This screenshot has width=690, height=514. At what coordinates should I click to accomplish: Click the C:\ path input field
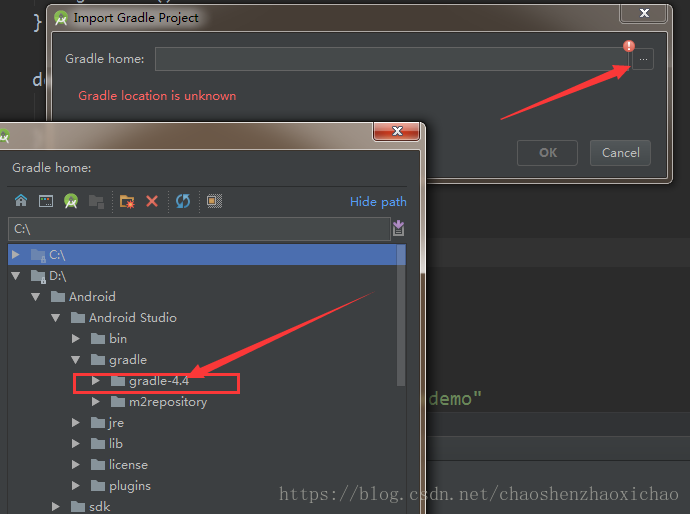199,229
